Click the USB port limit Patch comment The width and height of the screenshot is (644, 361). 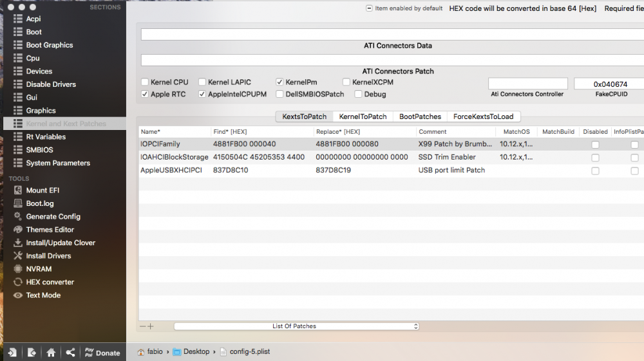pyautogui.click(x=451, y=171)
